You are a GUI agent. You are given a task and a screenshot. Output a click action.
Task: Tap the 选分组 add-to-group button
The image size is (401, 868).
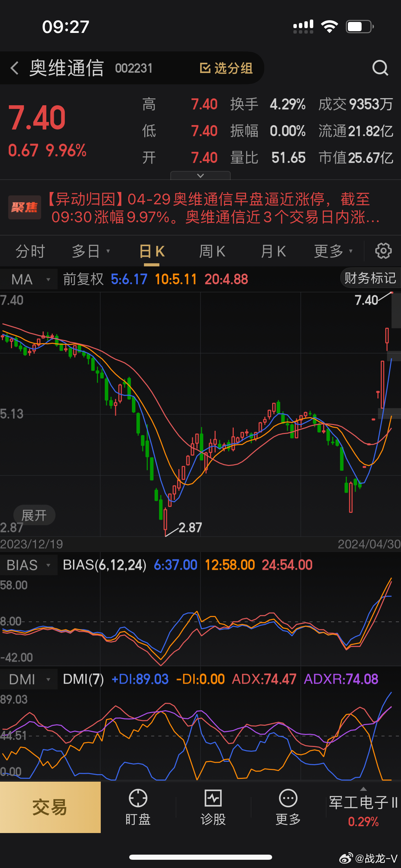point(226,68)
